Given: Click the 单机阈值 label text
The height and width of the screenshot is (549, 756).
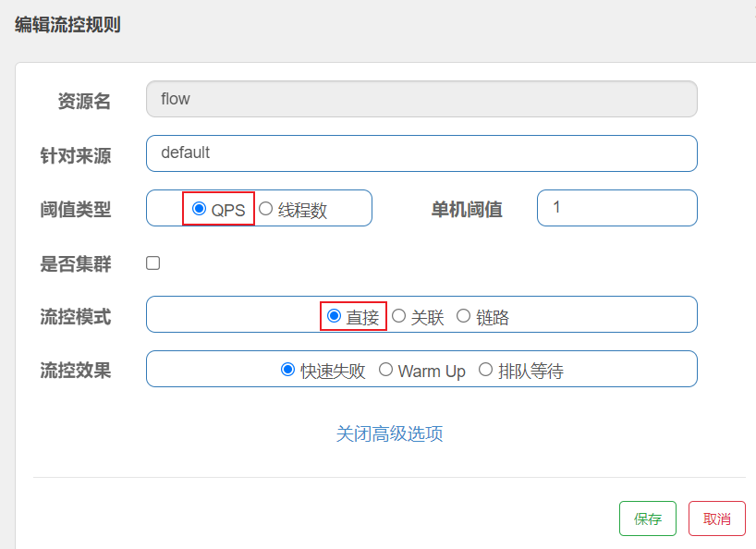Looking at the screenshot, I should pyautogui.click(x=467, y=210).
